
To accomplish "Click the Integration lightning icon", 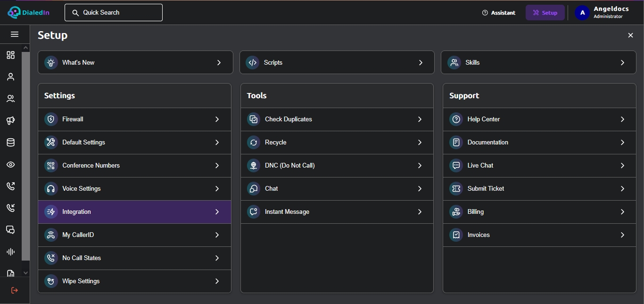I will 51,212.
